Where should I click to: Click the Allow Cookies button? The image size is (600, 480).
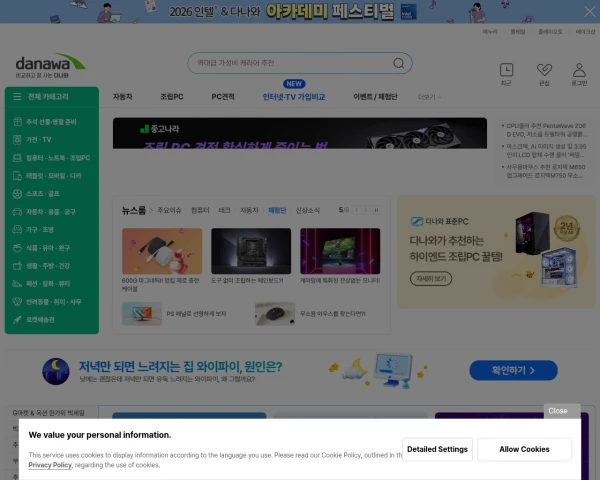[x=524, y=449]
